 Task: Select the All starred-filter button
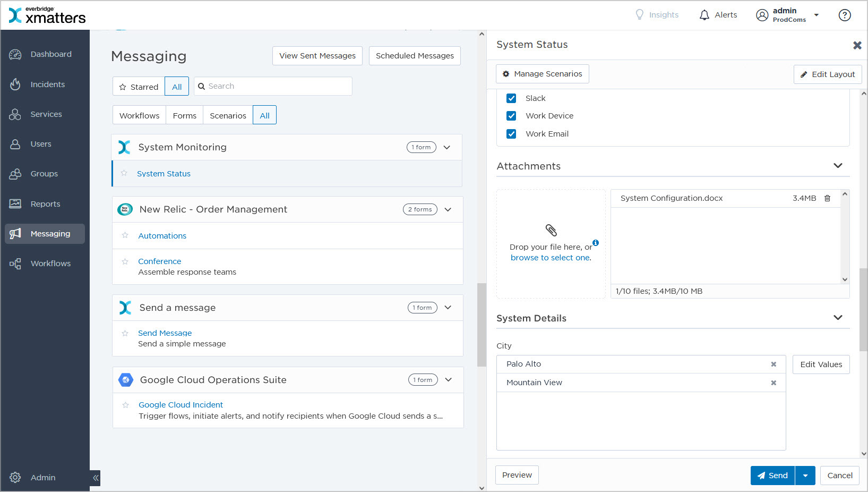click(177, 87)
